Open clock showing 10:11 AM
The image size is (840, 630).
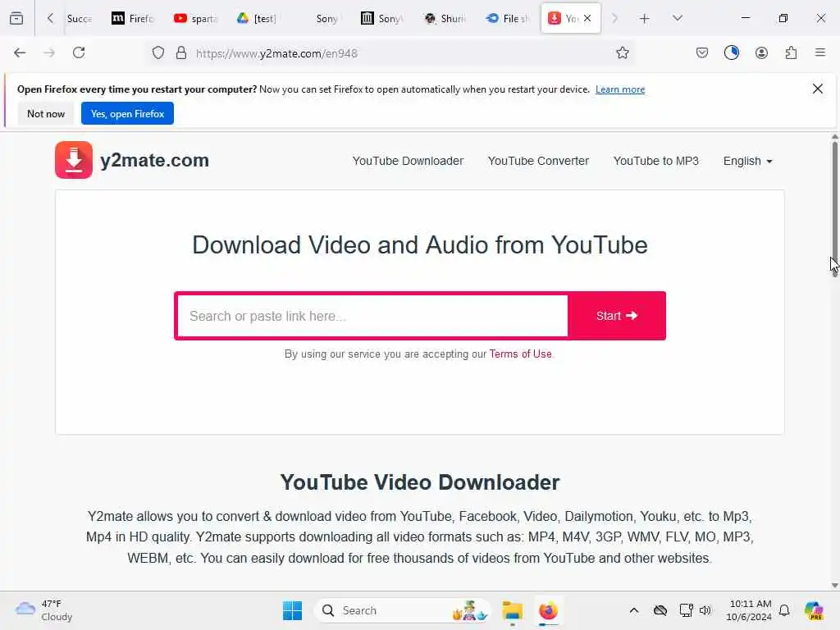pos(750,610)
